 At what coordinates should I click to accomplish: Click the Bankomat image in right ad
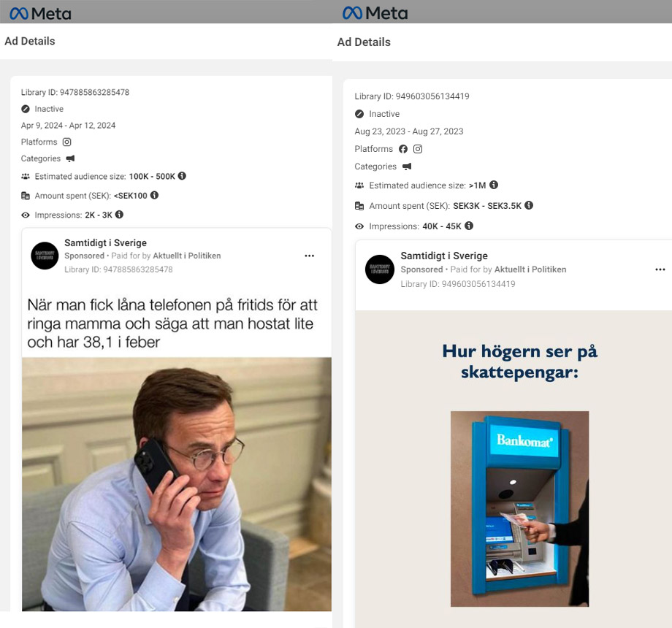[x=519, y=508]
